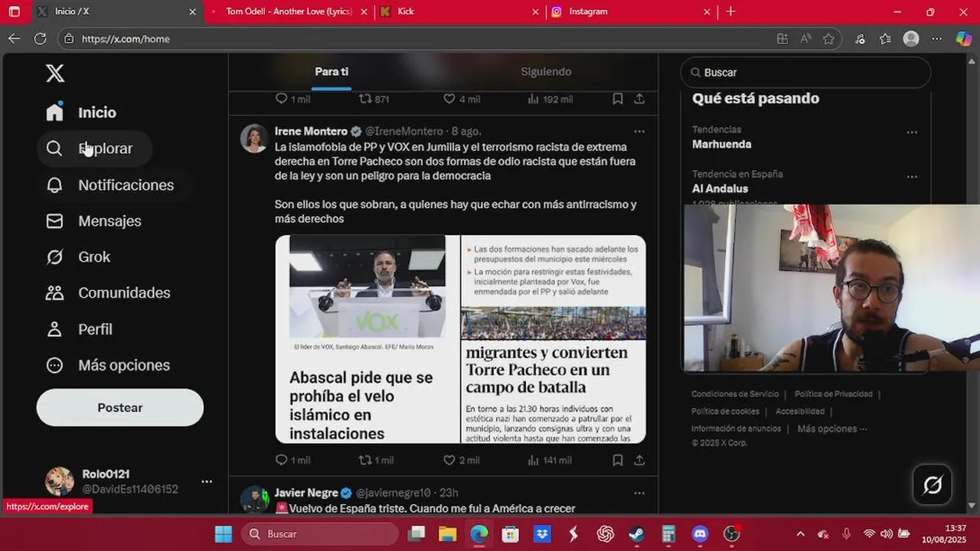Open Accesibilidad footer link
Viewport: 980px width, 551px height.
[x=800, y=412]
